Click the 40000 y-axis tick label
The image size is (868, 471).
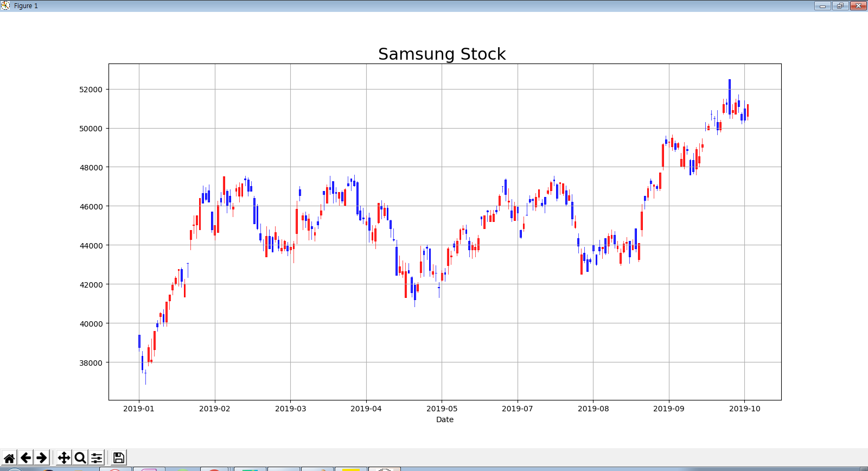click(91, 324)
